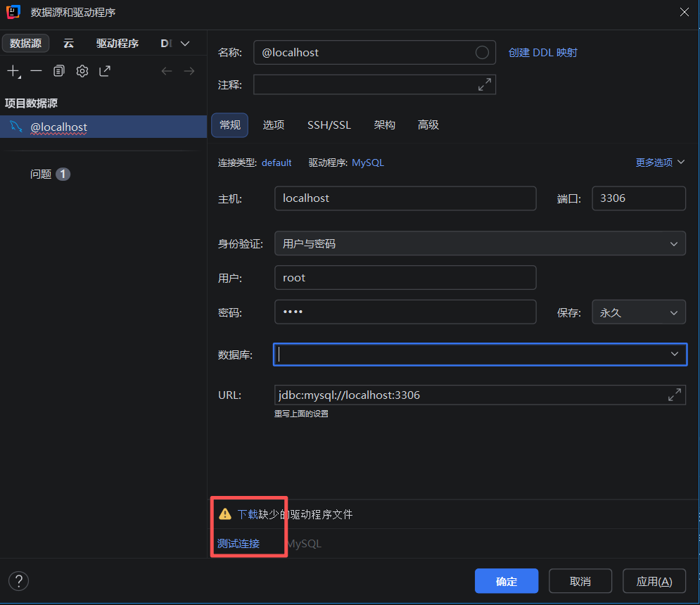The width and height of the screenshot is (700, 605).
Task: Close the data sources dialog
Action: click(x=684, y=12)
